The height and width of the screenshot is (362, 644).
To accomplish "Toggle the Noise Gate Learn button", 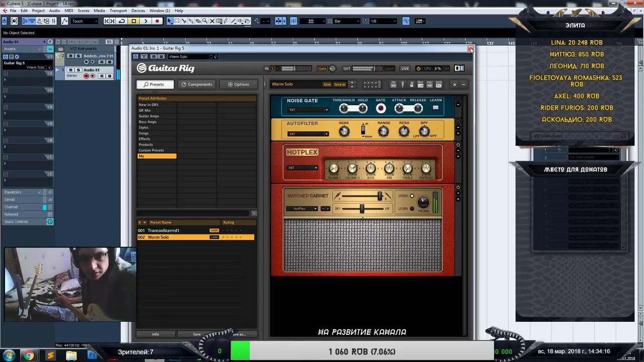I will click(436, 108).
